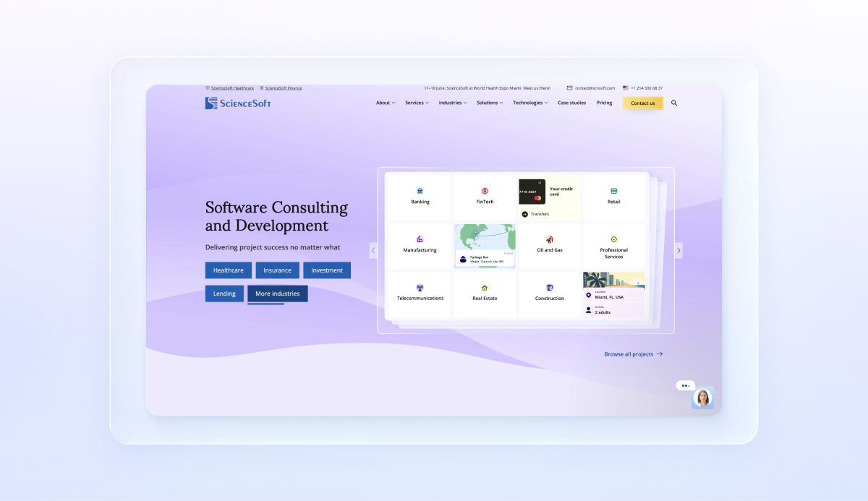This screenshot has height=501, width=868.
Task: Click the guests person icon
Action: tap(588, 310)
